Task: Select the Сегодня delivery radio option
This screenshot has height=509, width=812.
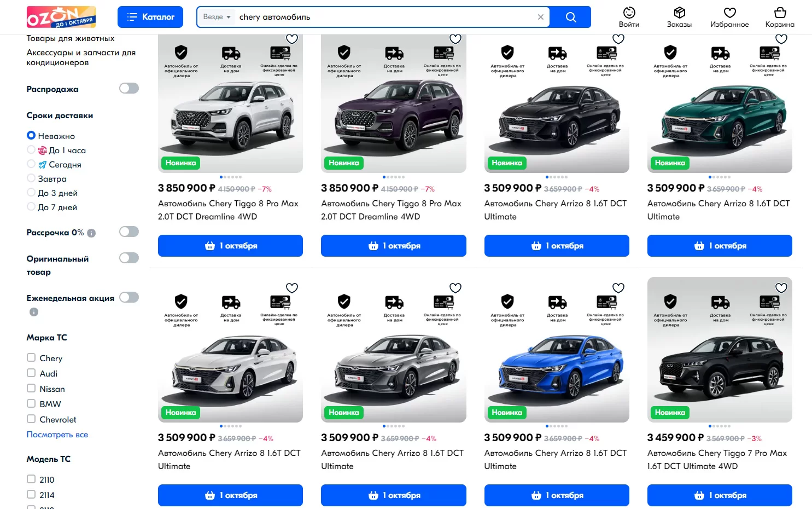Action: pyautogui.click(x=31, y=164)
